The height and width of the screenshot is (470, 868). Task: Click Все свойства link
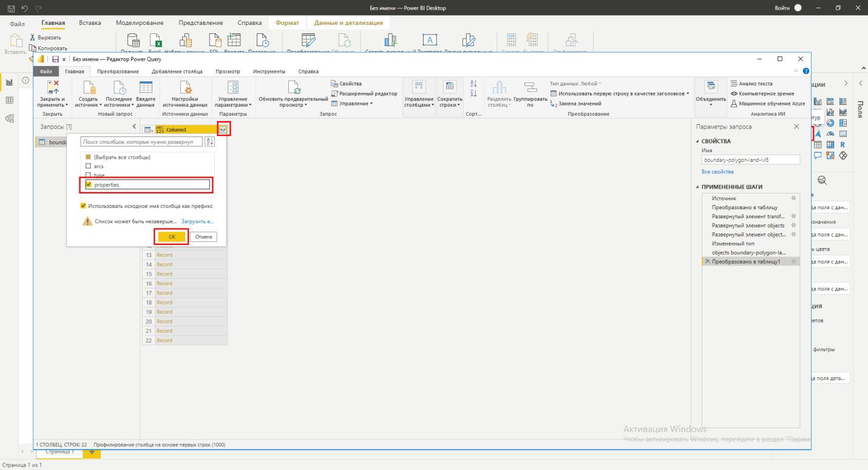(717, 172)
